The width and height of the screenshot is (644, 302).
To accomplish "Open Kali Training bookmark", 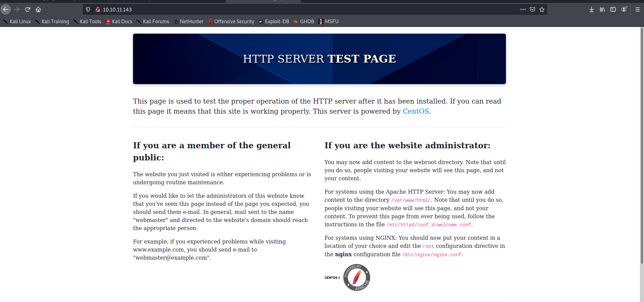I will coord(52,22).
